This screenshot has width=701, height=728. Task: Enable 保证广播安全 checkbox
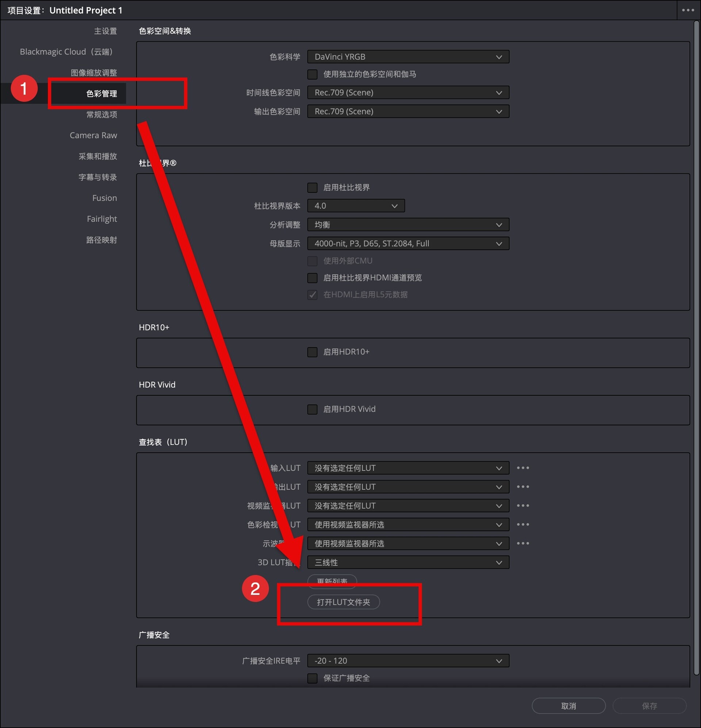[313, 678]
